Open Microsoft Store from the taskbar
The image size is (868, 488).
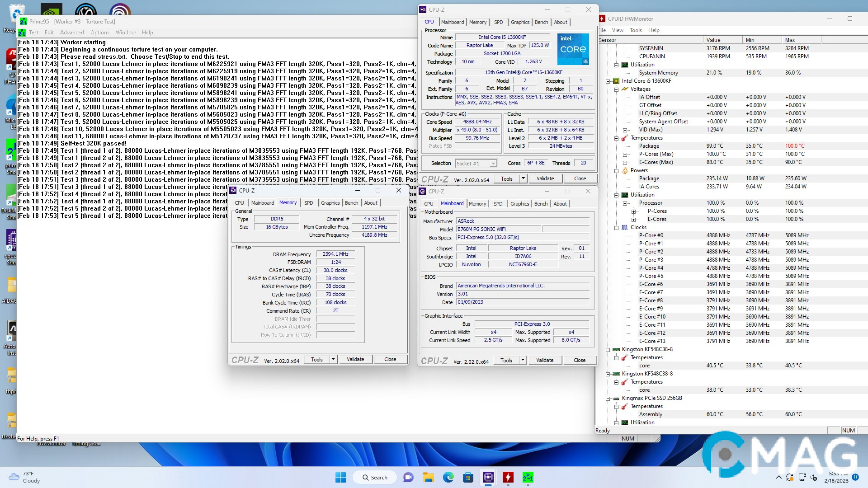pyautogui.click(x=468, y=477)
